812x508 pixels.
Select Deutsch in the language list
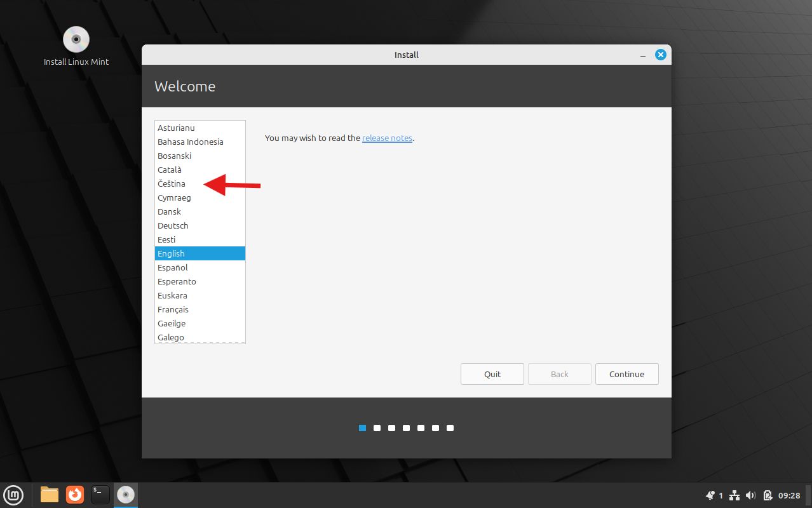click(x=173, y=225)
